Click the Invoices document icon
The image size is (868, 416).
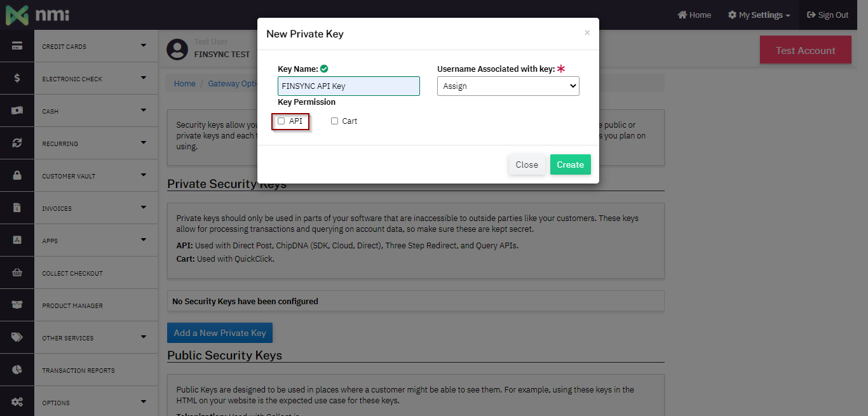click(17, 208)
